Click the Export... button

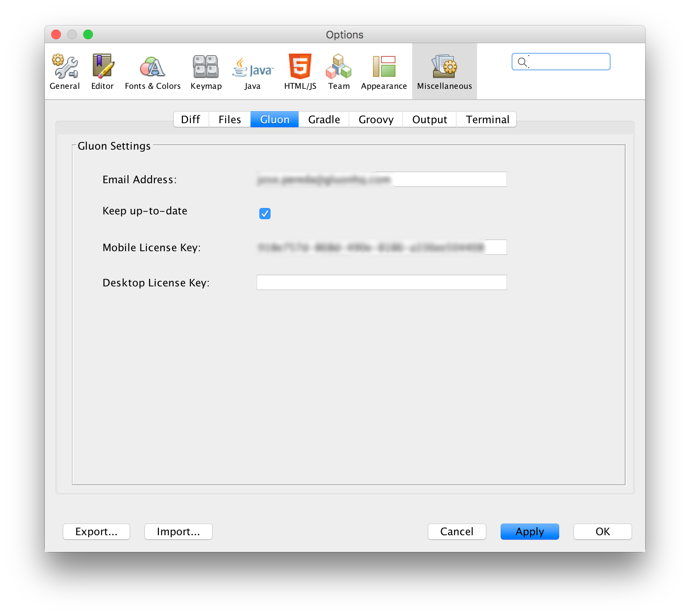pos(96,532)
